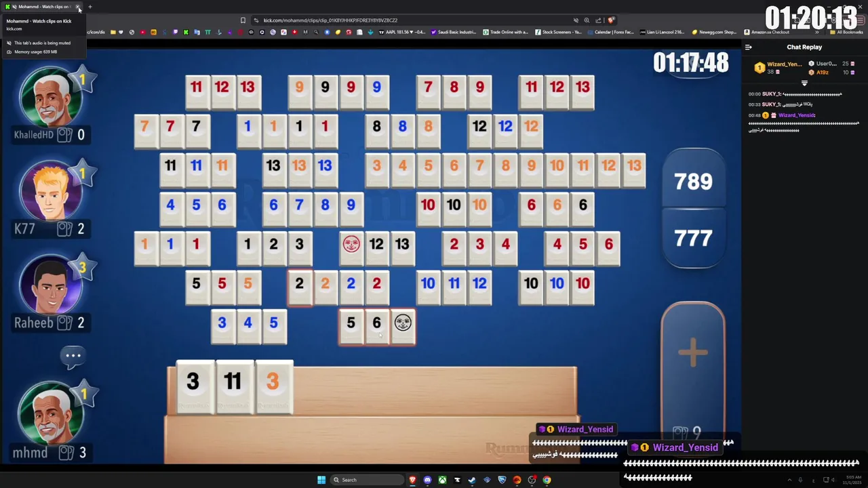Open Xbox app from the taskbar
Screen dimensions: 868x488
tap(442, 480)
